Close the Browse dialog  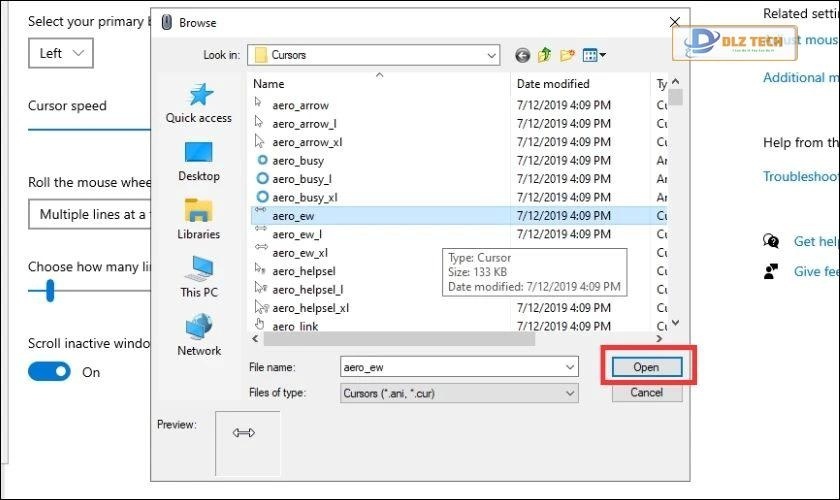coord(674,22)
